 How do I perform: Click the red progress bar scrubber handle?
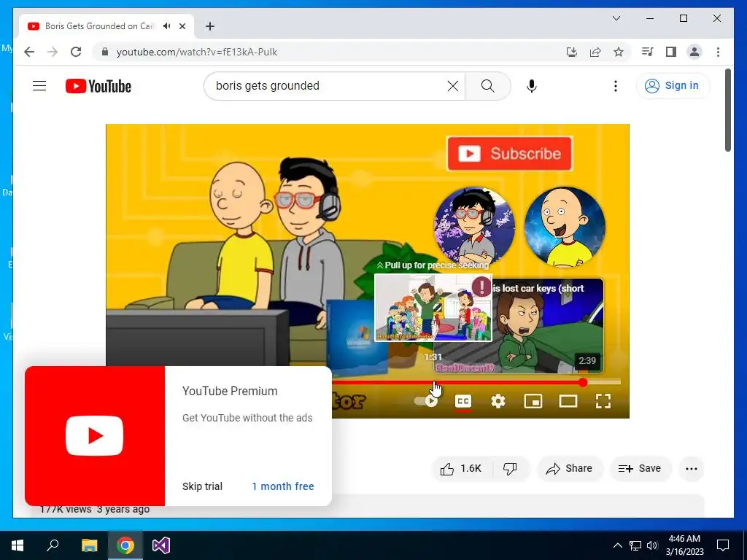[583, 382]
